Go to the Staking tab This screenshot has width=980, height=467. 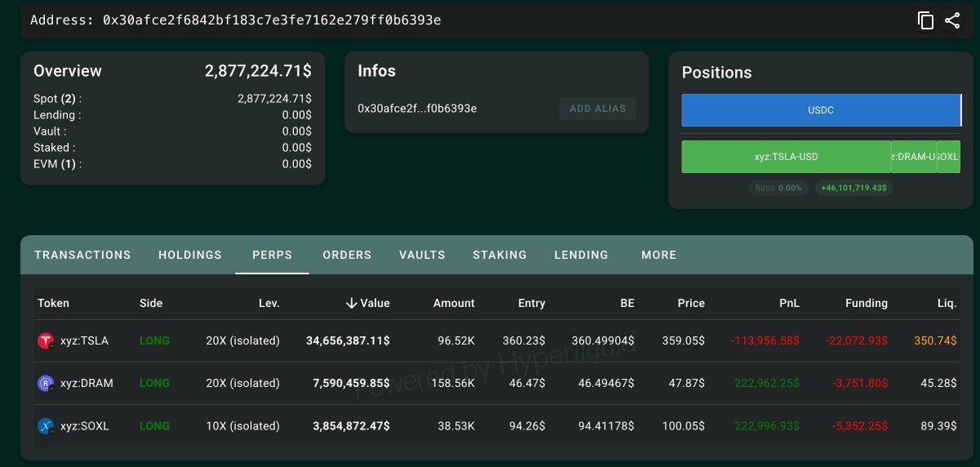[x=500, y=255]
